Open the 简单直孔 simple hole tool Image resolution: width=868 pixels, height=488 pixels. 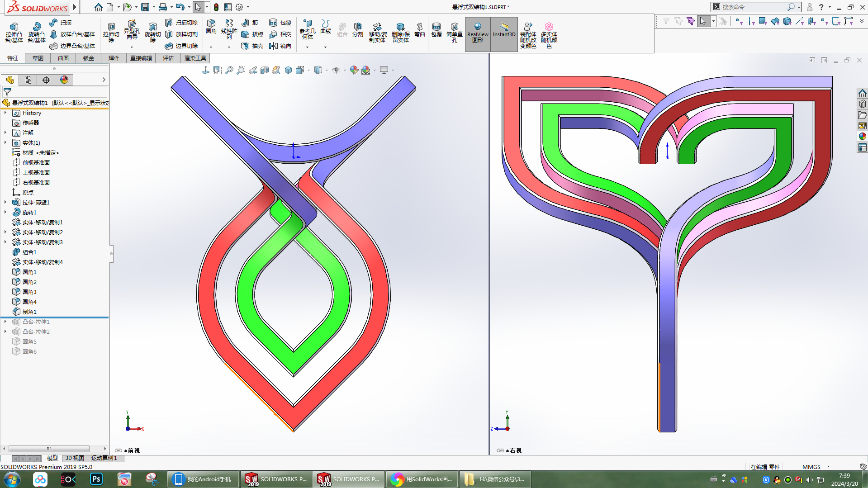coord(455,33)
